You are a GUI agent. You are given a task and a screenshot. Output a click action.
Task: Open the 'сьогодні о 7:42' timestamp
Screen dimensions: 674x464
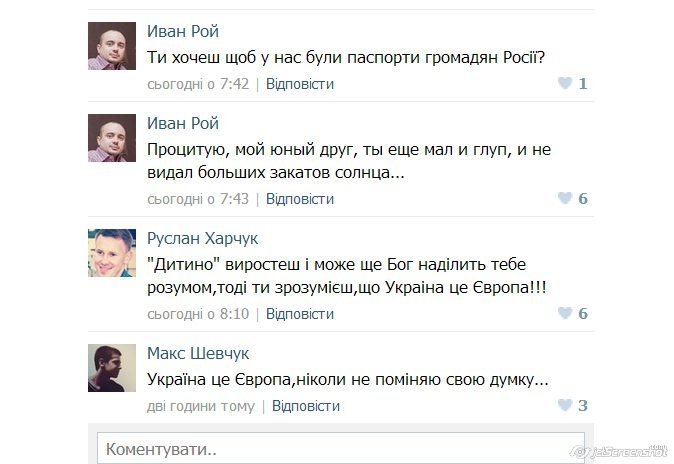198,84
